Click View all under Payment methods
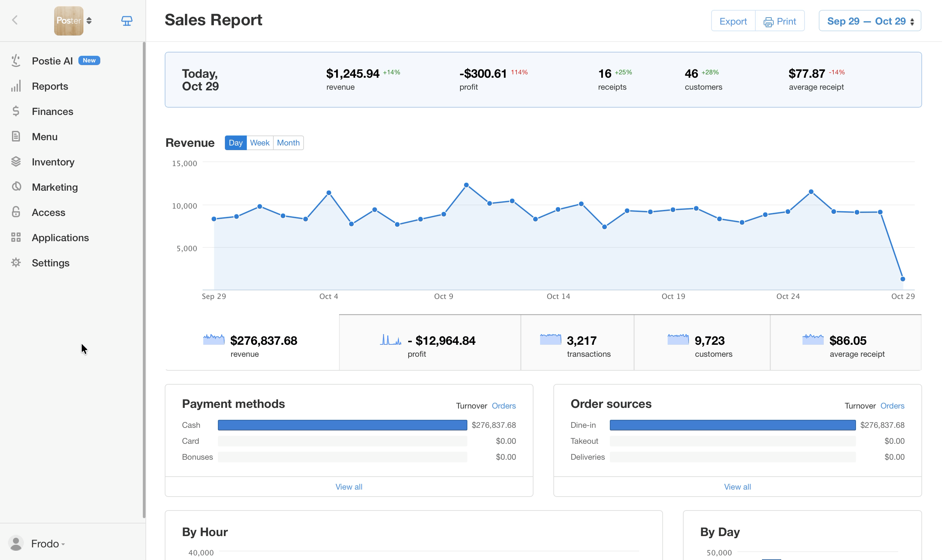This screenshot has height=560, width=946. pyautogui.click(x=349, y=487)
